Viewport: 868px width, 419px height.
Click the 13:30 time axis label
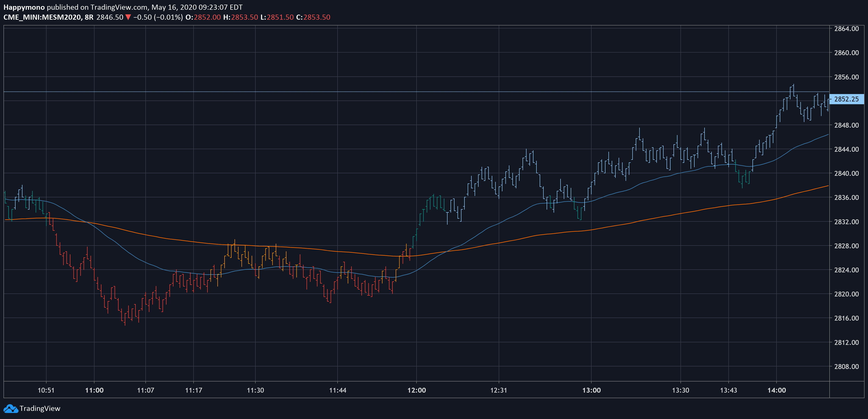pos(681,390)
